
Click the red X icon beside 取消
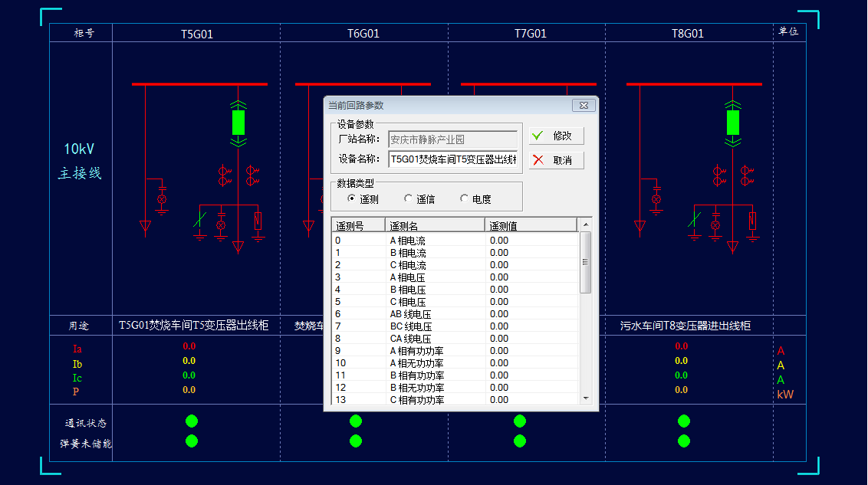pos(538,160)
